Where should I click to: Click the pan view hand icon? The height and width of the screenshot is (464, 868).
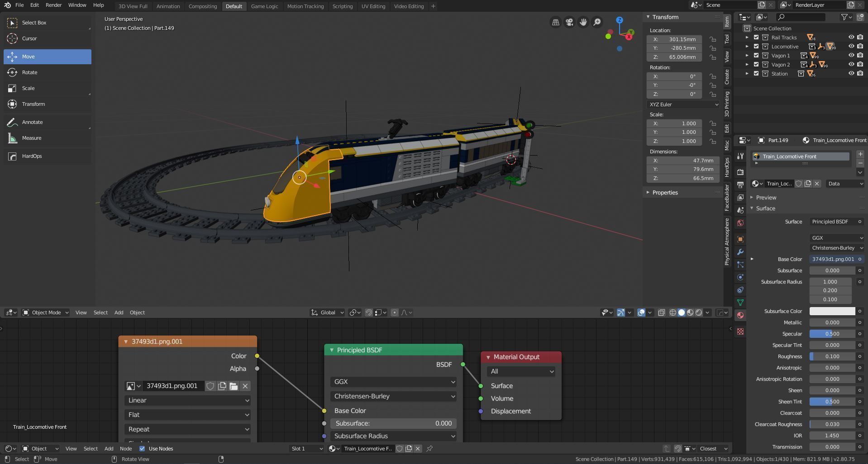(583, 22)
